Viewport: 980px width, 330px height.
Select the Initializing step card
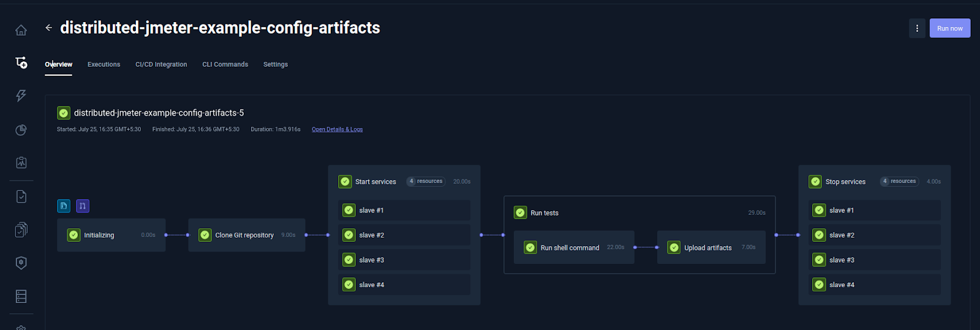point(111,235)
